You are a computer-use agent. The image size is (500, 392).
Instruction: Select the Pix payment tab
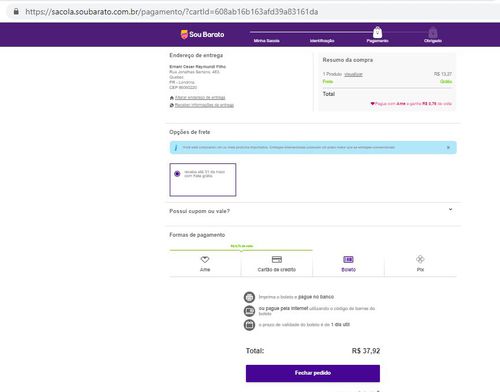coord(420,264)
